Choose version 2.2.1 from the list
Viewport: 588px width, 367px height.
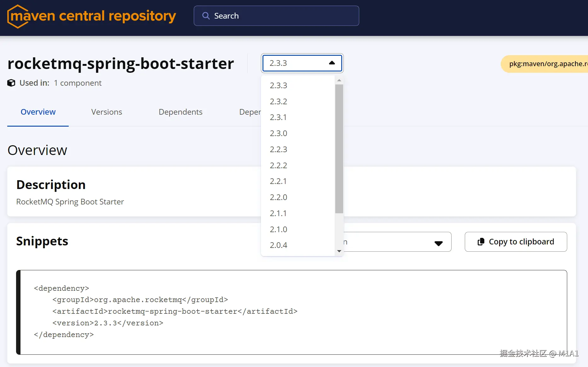[298, 181]
